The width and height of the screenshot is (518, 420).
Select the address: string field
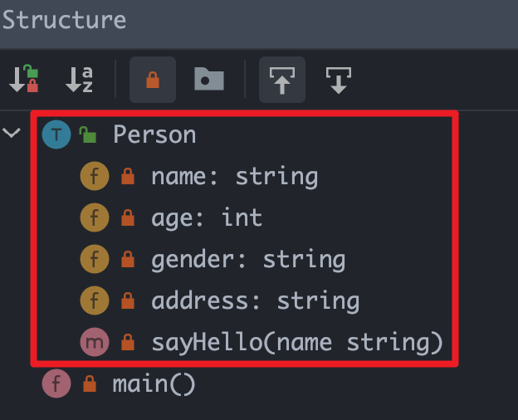pos(256,301)
